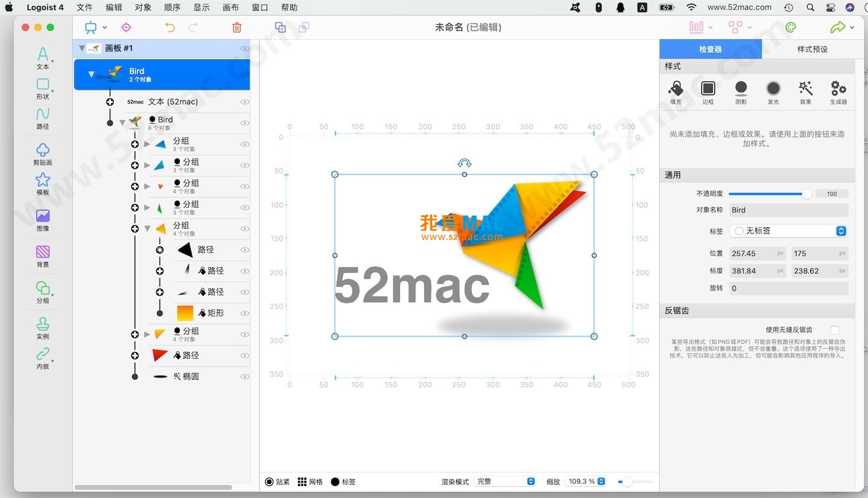Open the 渲染模式 完整 dropdown
Screen dimensions: 868x498
(504, 482)
